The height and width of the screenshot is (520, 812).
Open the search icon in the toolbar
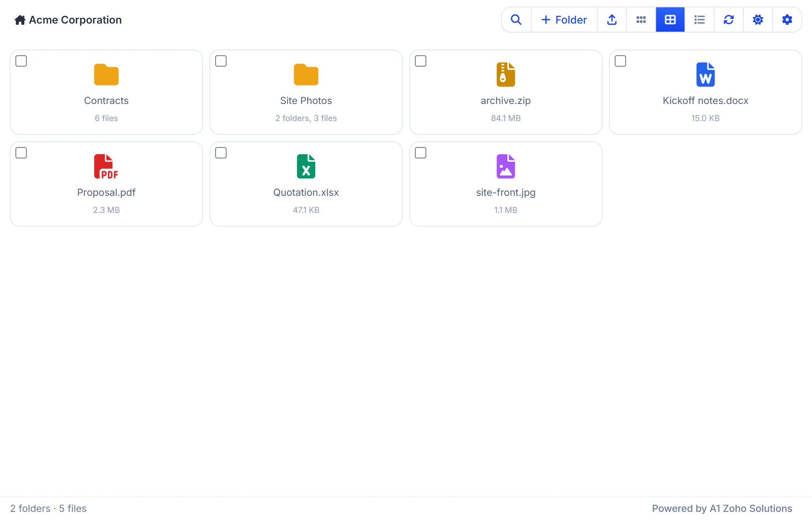pyautogui.click(x=516, y=19)
